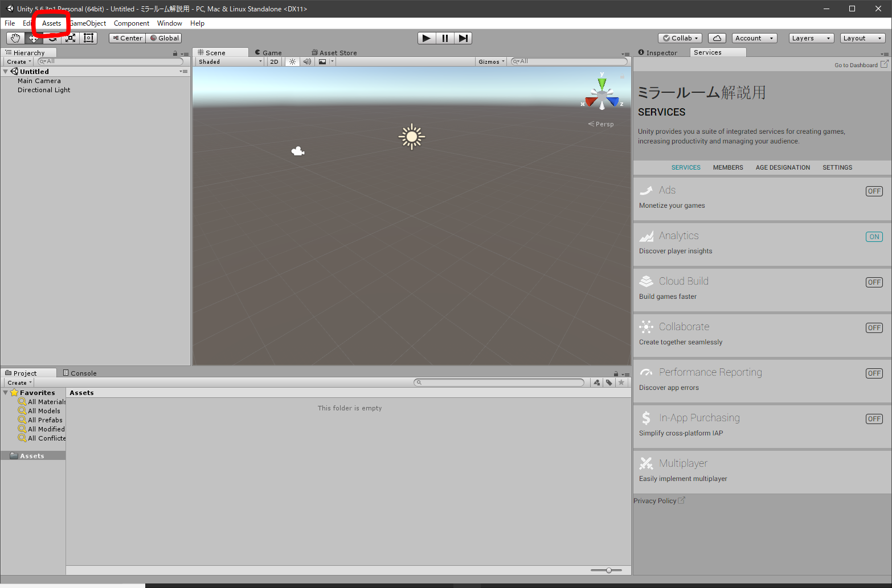Image resolution: width=892 pixels, height=588 pixels.
Task: Open the Layout dropdown
Action: click(x=862, y=38)
